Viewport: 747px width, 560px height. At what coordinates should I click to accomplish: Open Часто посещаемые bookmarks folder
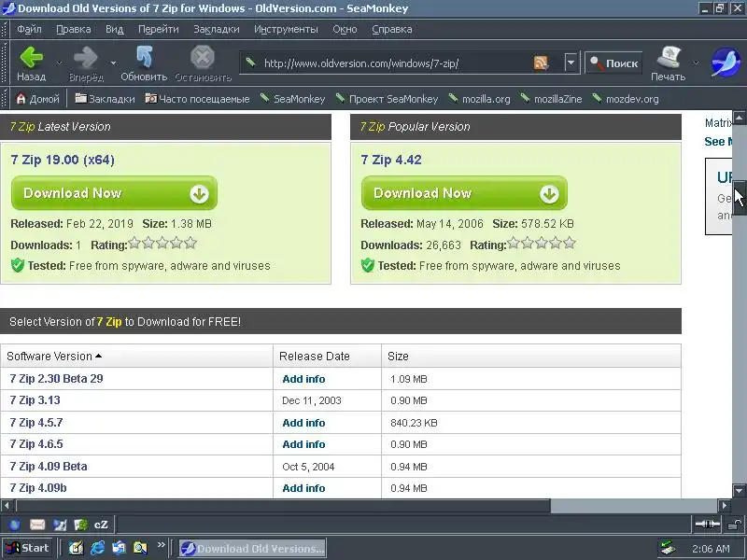(x=197, y=99)
